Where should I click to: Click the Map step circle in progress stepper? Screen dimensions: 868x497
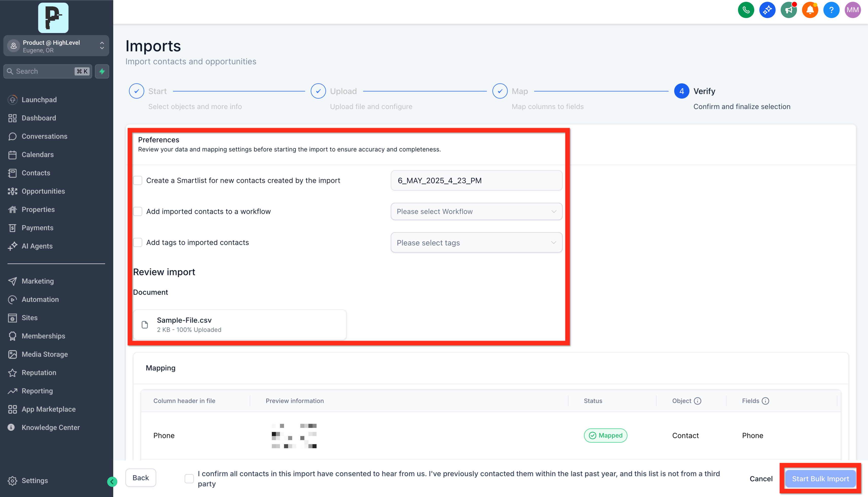click(500, 91)
